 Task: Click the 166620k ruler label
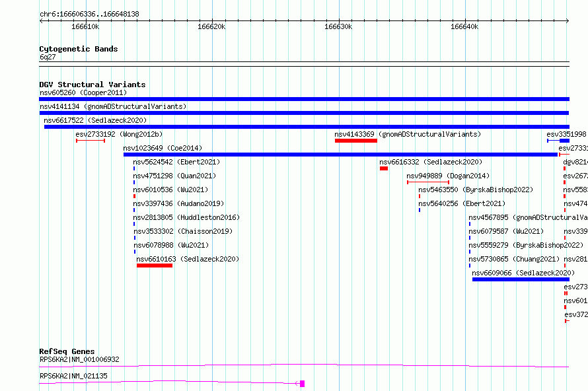(x=211, y=26)
